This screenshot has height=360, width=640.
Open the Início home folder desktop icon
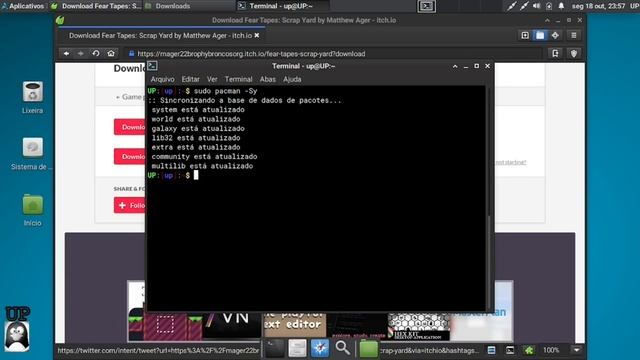coord(32,210)
